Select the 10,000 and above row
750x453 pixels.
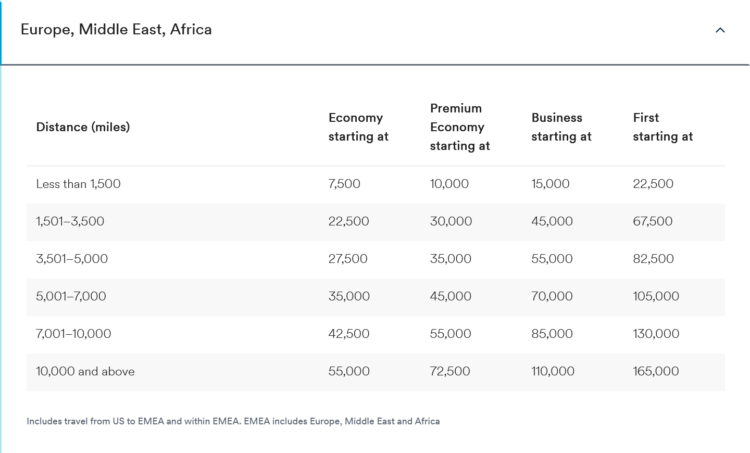click(375, 372)
